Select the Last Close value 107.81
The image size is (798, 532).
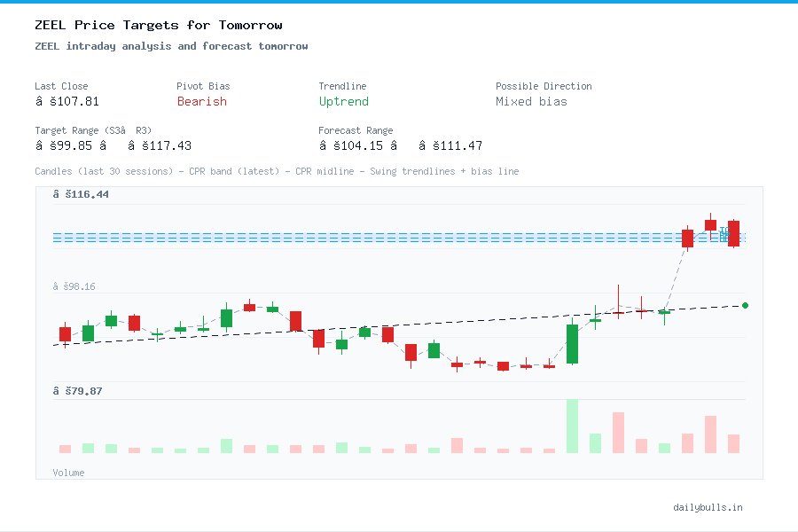click(66, 101)
